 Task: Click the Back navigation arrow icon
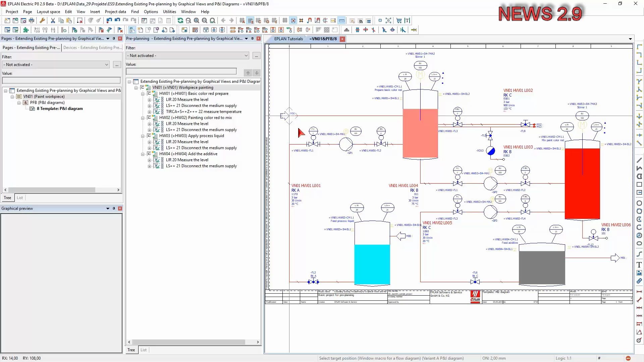click(x=223, y=20)
